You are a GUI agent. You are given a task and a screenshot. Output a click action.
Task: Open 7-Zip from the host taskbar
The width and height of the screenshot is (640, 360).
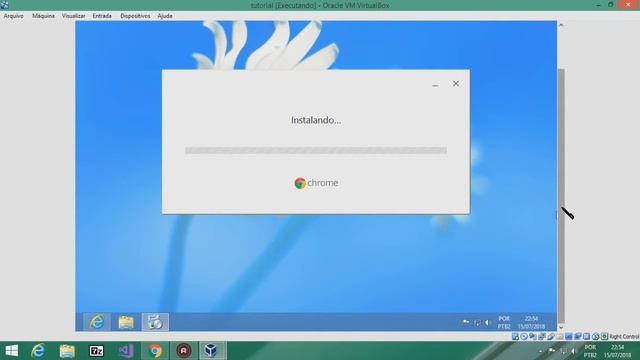[x=96, y=351]
